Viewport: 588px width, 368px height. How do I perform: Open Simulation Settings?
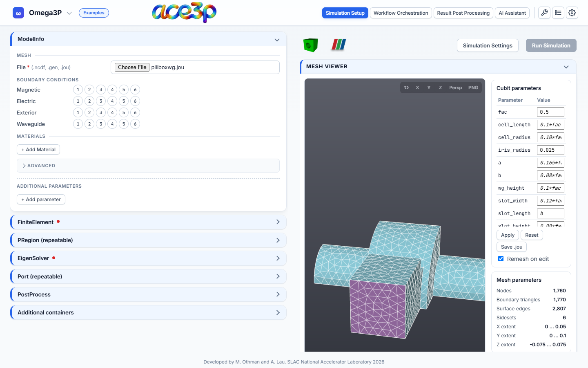pos(488,45)
